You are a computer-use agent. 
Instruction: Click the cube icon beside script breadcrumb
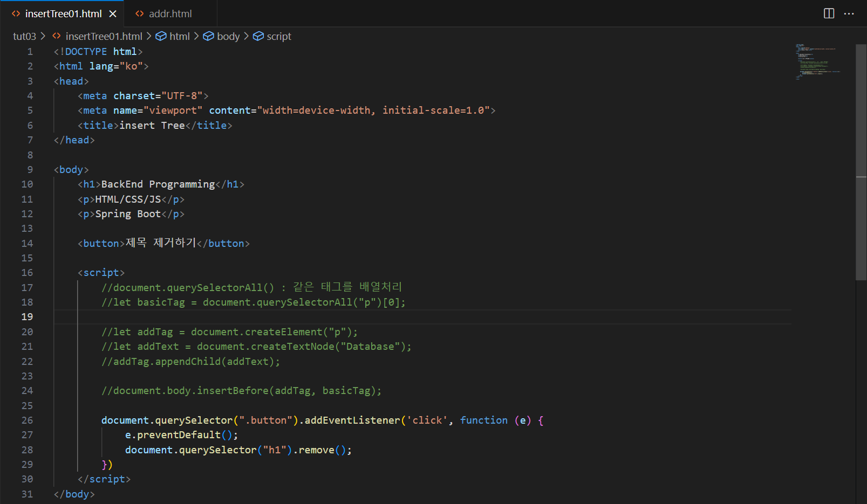[x=258, y=36]
